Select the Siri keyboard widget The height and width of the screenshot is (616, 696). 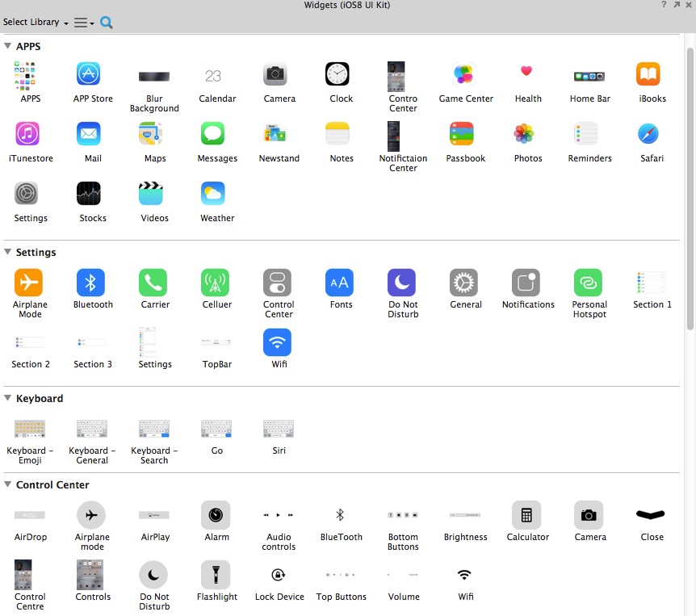point(279,429)
